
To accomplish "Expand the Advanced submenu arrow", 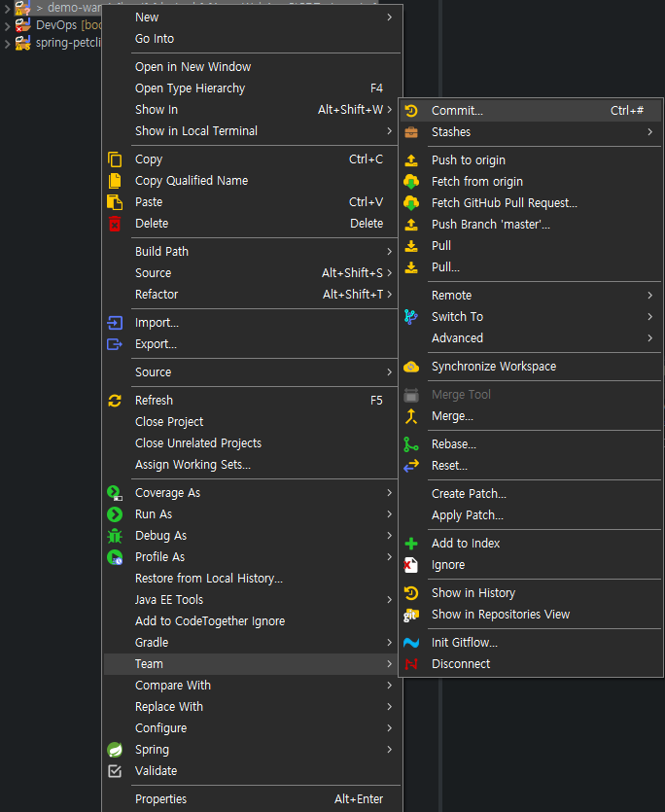I will pos(650,338).
